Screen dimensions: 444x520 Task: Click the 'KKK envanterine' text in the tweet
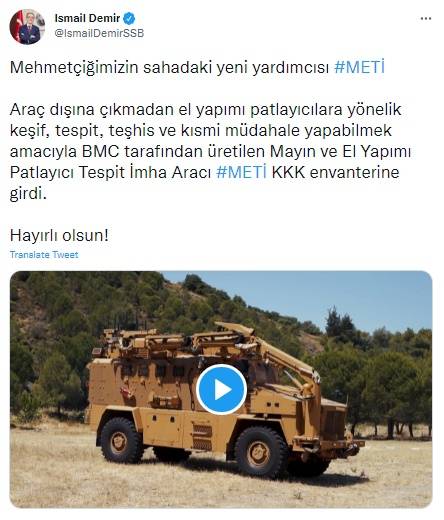pos(335,172)
